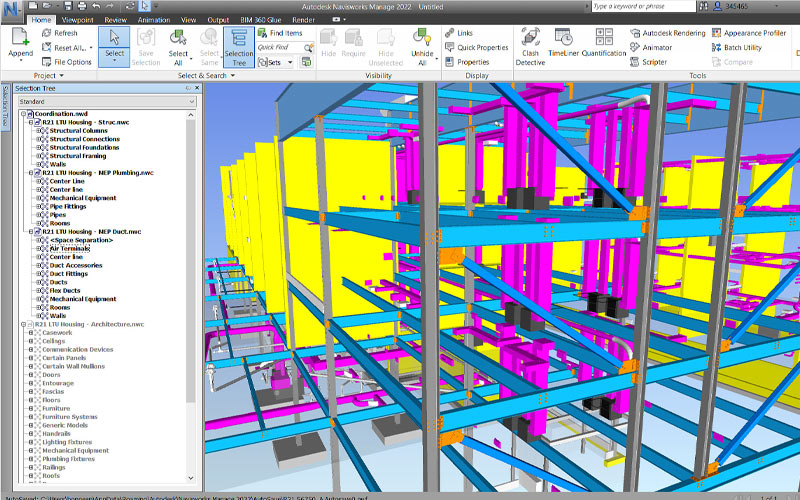Click the Selection Tree scroll down arrow
Screen dimensions: 800x500
(191, 478)
